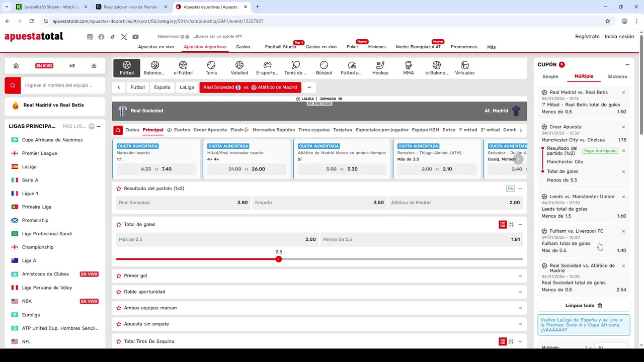Go back with the left chevron in breadcrumb

pyautogui.click(x=119, y=87)
